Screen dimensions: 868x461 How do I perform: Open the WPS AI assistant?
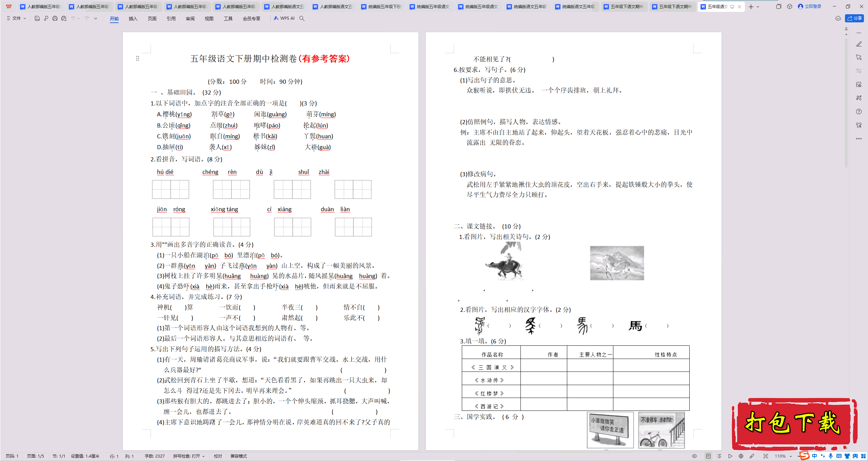tap(284, 18)
